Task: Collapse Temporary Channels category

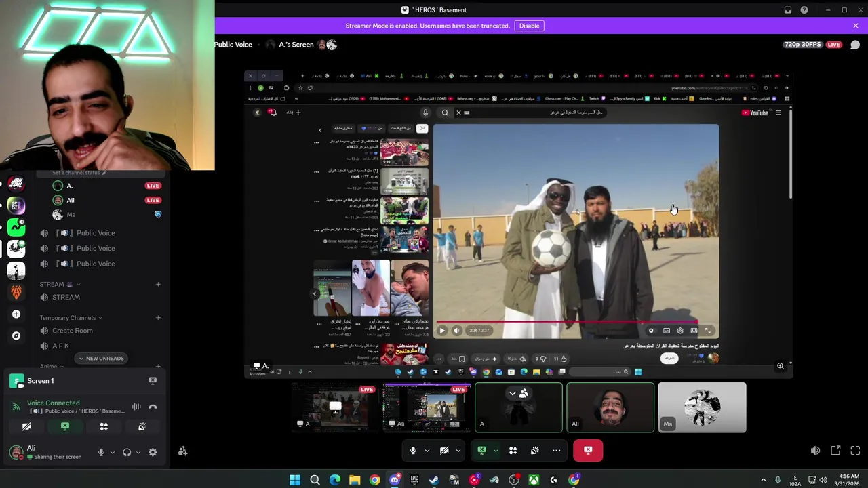Action: point(71,318)
